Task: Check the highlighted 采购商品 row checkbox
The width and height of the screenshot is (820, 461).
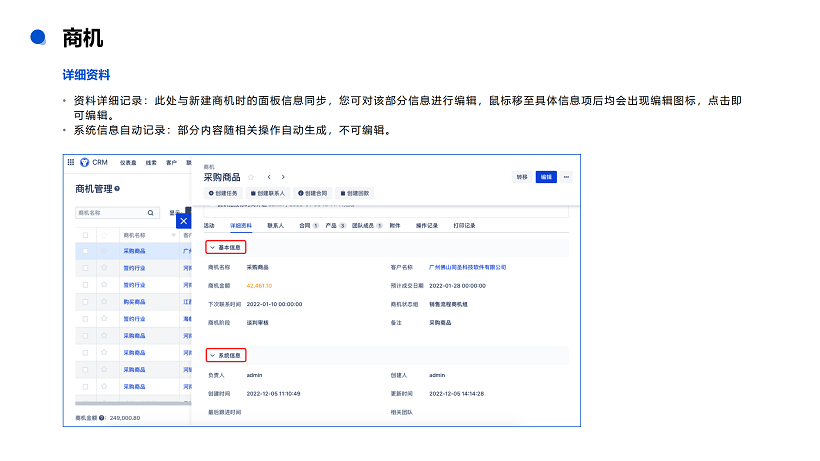Action: pyautogui.click(x=85, y=251)
